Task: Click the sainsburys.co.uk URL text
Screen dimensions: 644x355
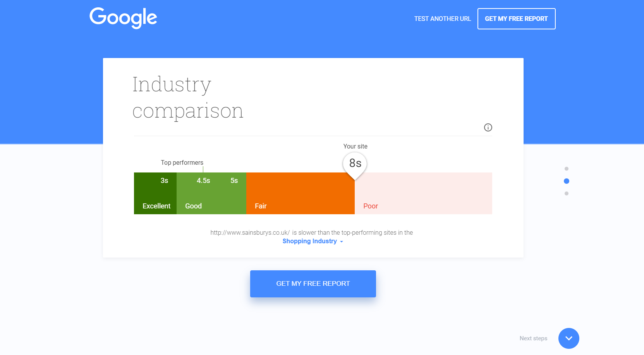Action: pos(249,232)
